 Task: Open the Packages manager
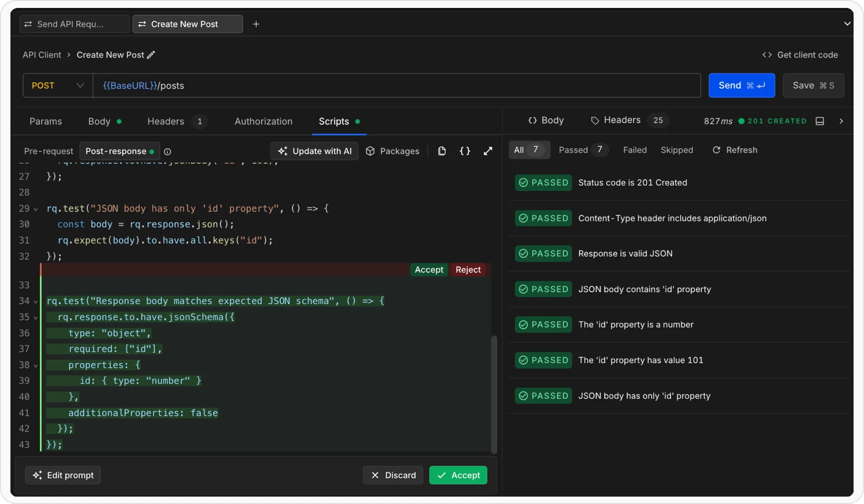(x=393, y=151)
